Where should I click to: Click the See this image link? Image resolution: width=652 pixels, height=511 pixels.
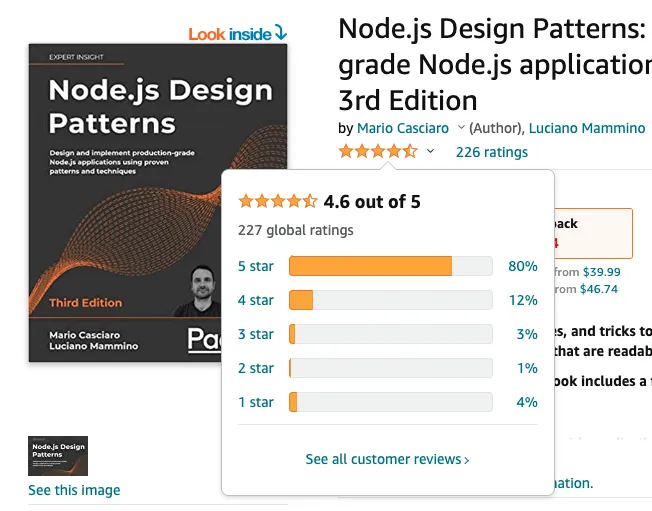(x=74, y=490)
